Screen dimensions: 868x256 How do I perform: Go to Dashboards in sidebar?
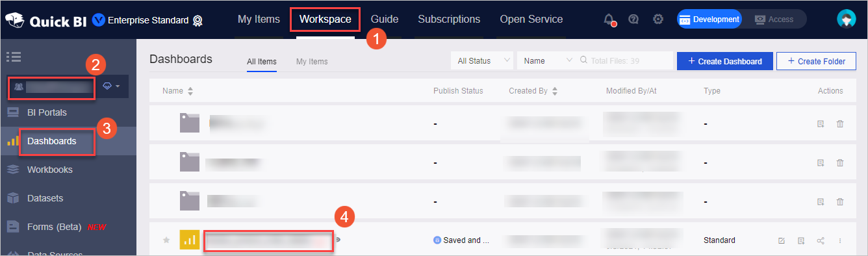(52, 141)
